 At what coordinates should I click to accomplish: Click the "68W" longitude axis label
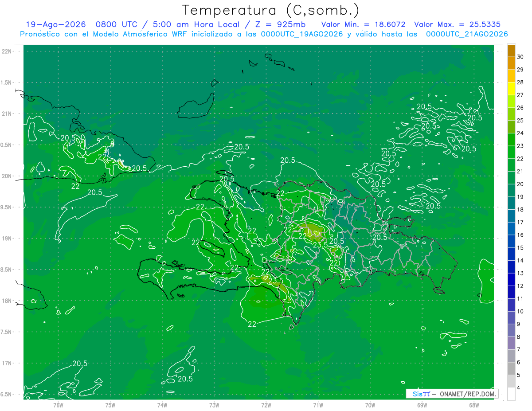tap(473, 405)
